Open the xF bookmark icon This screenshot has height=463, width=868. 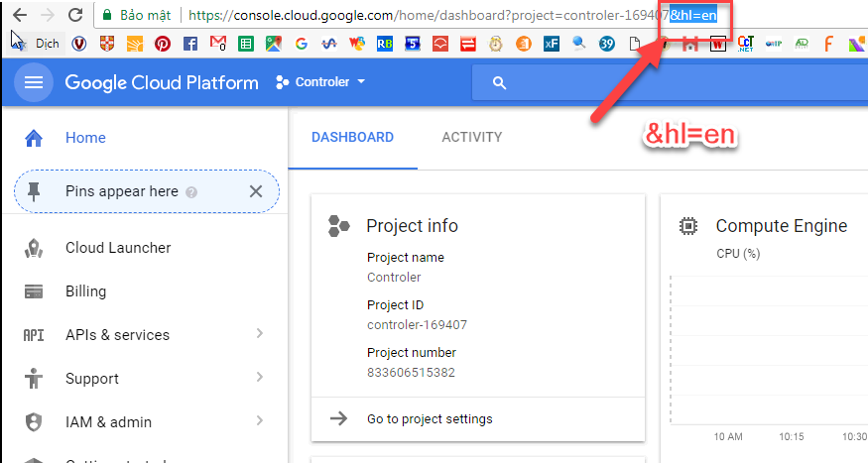point(551,44)
